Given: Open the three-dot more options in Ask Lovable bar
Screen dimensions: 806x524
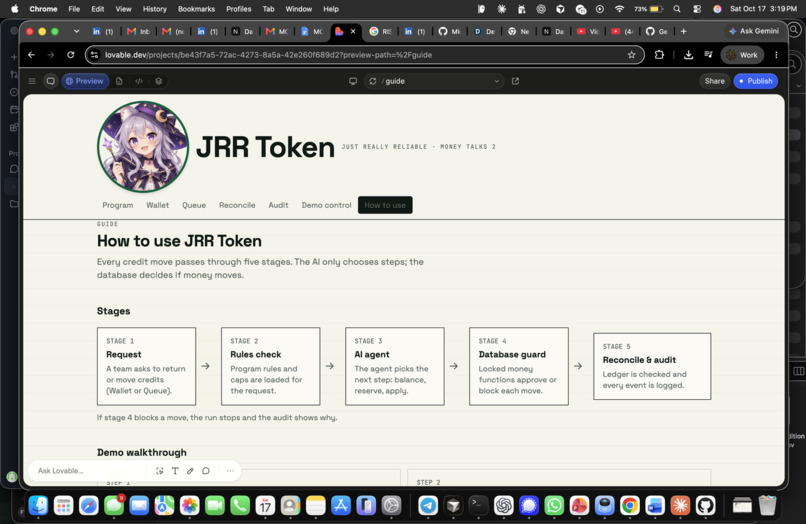Looking at the screenshot, I should coord(230,471).
